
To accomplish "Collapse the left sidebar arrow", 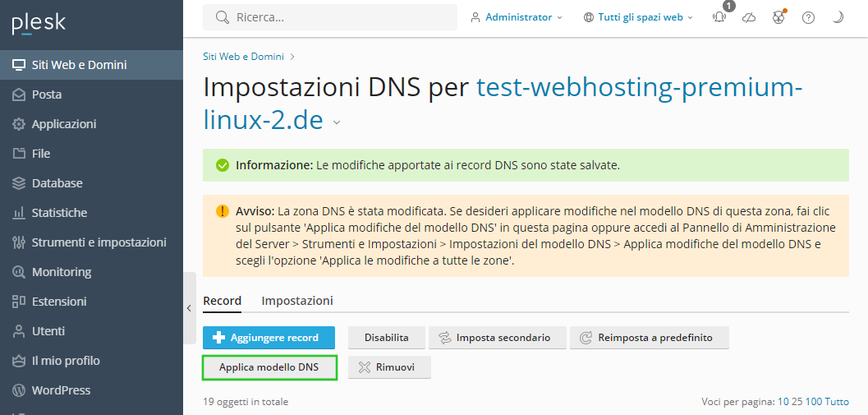I will tap(190, 308).
